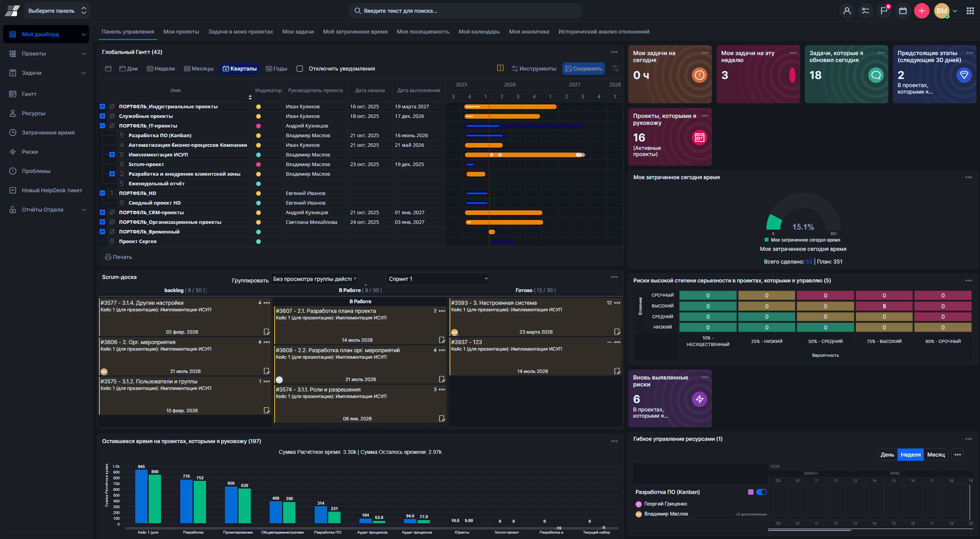Screen dimensions: 980x539
Task: Open the flag notifications icon
Action: pyautogui.click(x=884, y=11)
